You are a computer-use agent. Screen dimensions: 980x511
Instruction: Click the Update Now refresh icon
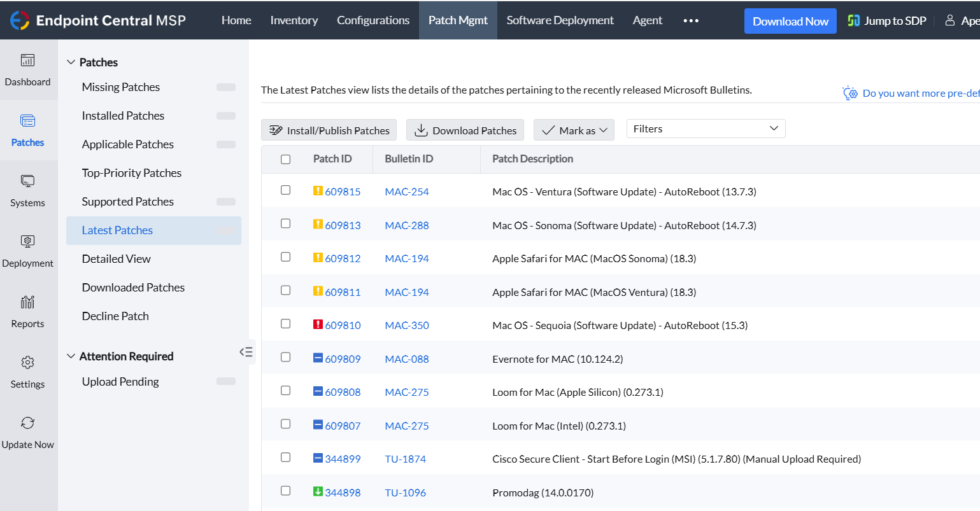click(x=27, y=423)
